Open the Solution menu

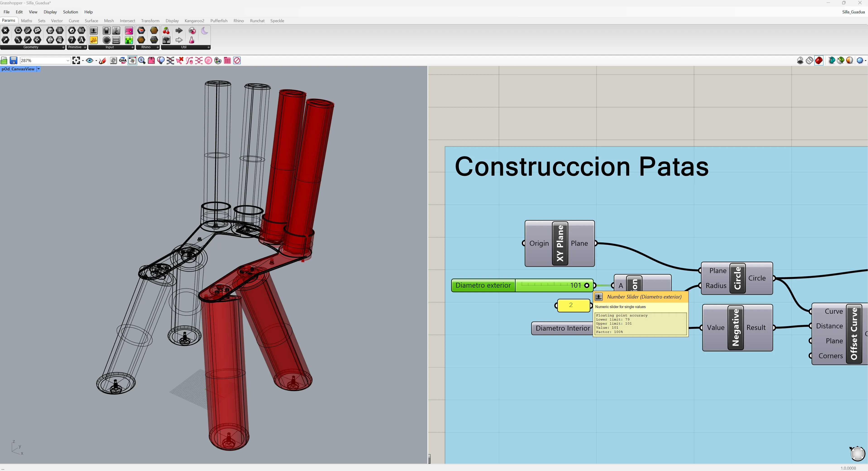[70, 12]
